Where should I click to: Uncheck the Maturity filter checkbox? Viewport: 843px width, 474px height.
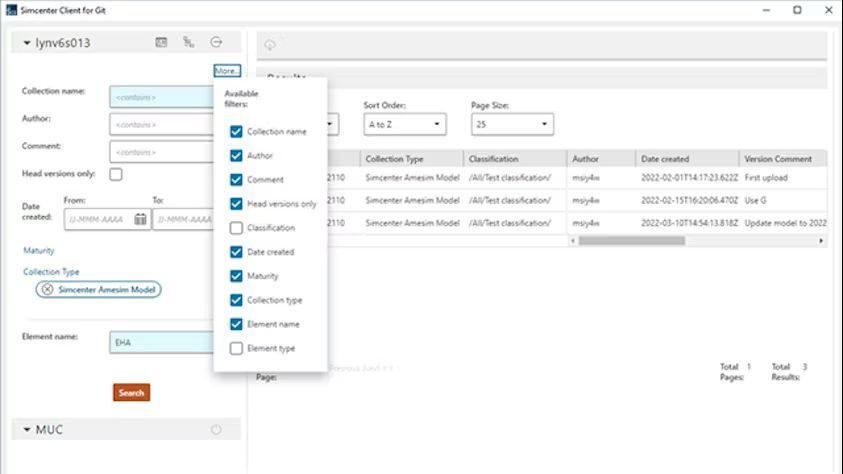click(x=236, y=276)
